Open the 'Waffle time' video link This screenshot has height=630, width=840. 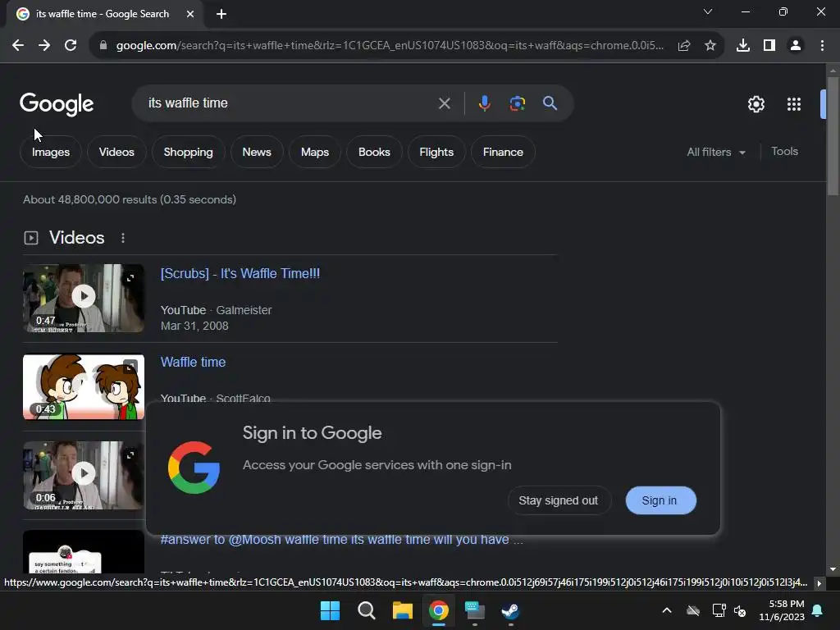pyautogui.click(x=193, y=362)
